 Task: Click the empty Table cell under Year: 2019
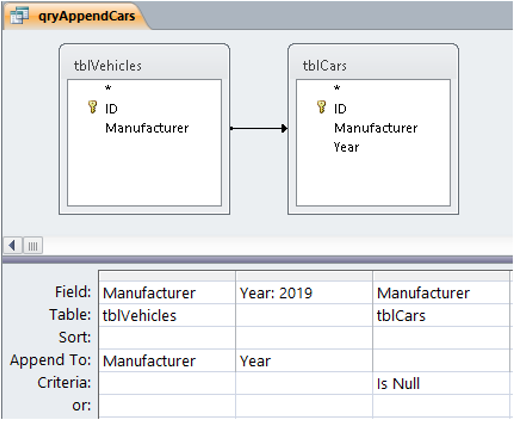(304, 315)
